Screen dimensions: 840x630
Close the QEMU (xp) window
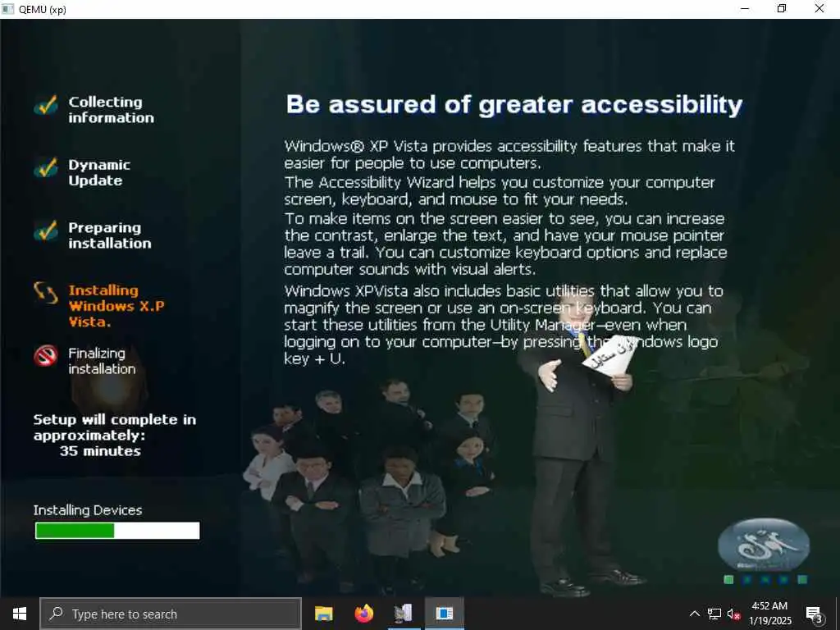click(x=819, y=8)
